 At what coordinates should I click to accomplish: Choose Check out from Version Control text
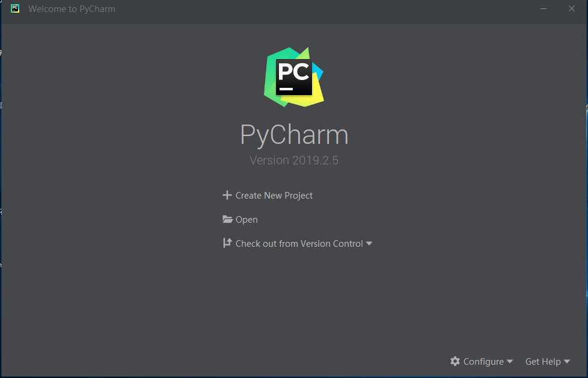click(299, 244)
